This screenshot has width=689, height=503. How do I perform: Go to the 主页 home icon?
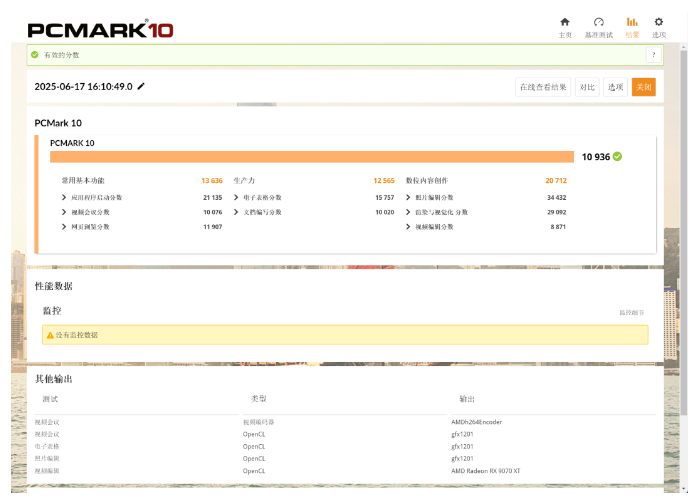click(565, 22)
